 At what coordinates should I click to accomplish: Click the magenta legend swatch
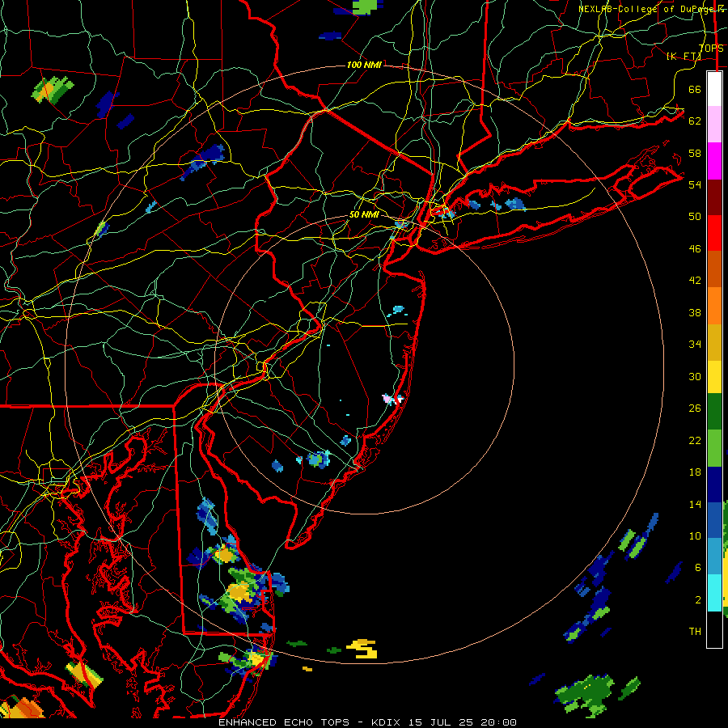(x=714, y=161)
